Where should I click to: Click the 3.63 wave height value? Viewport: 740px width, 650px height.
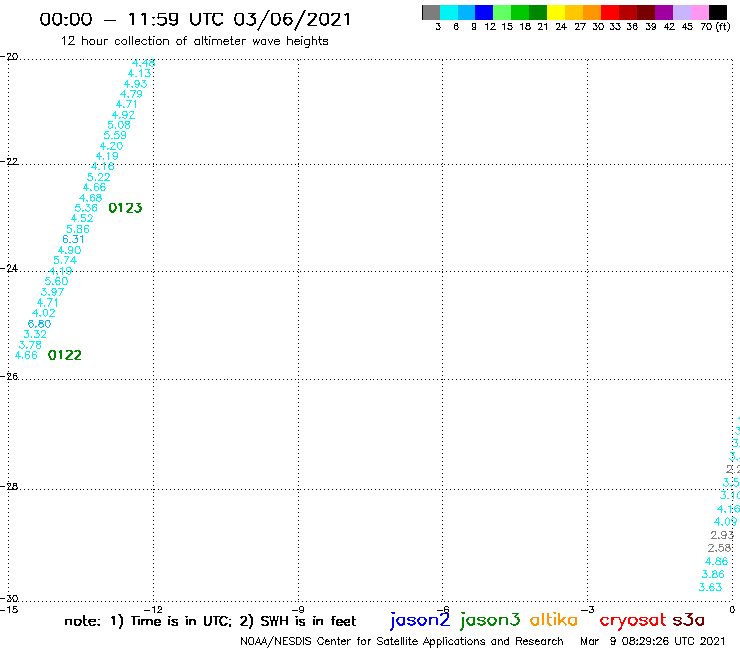710,587
